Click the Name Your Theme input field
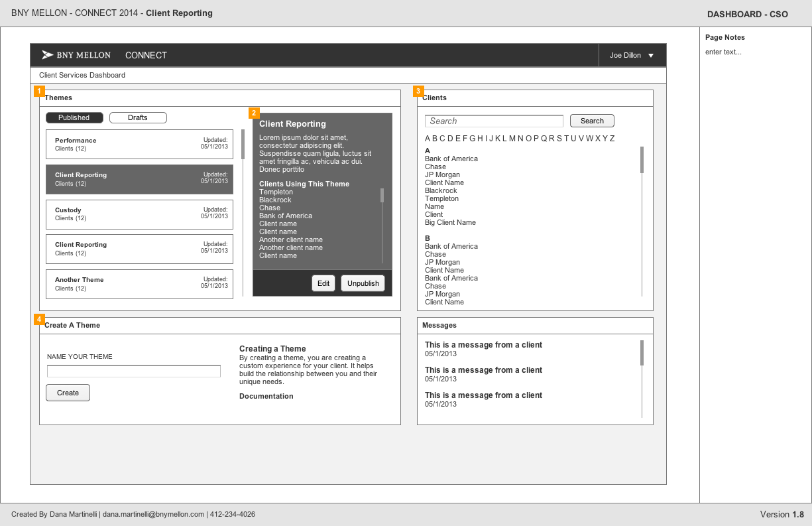Image resolution: width=812 pixels, height=526 pixels. (134, 371)
